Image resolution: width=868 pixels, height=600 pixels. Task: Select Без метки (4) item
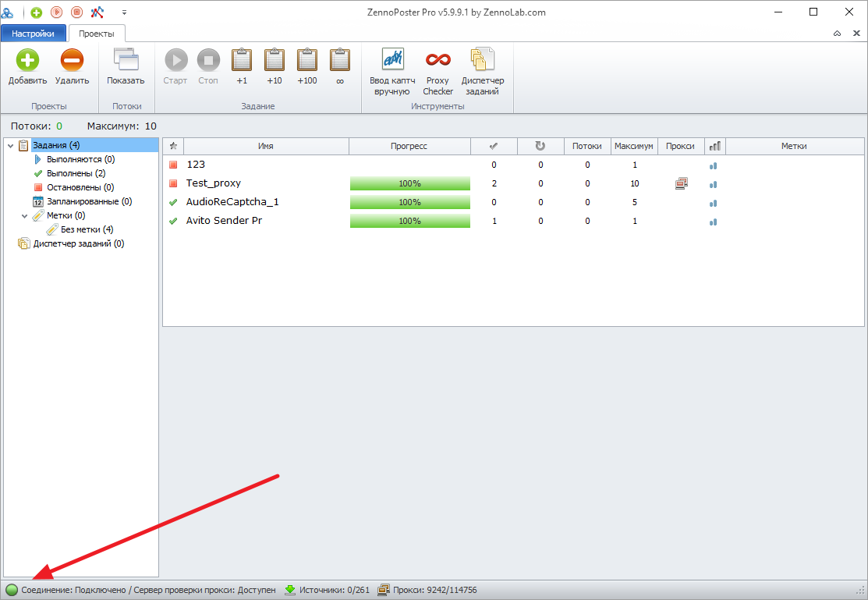tap(87, 229)
